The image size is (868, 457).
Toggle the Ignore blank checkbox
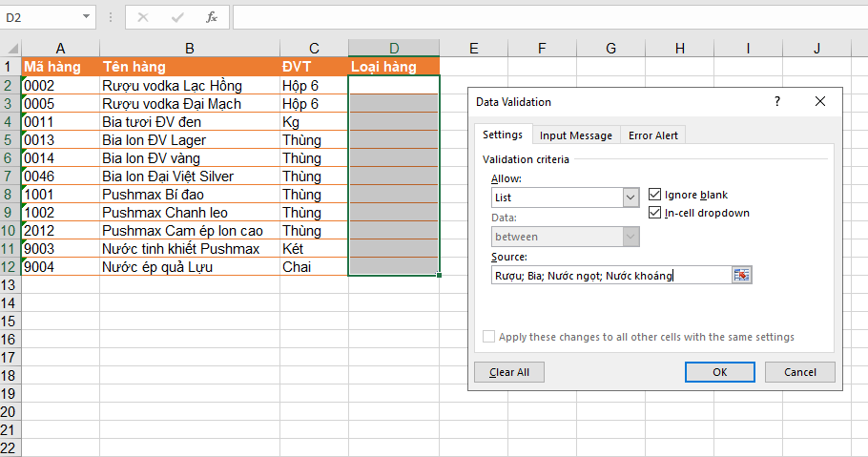pyautogui.click(x=654, y=195)
